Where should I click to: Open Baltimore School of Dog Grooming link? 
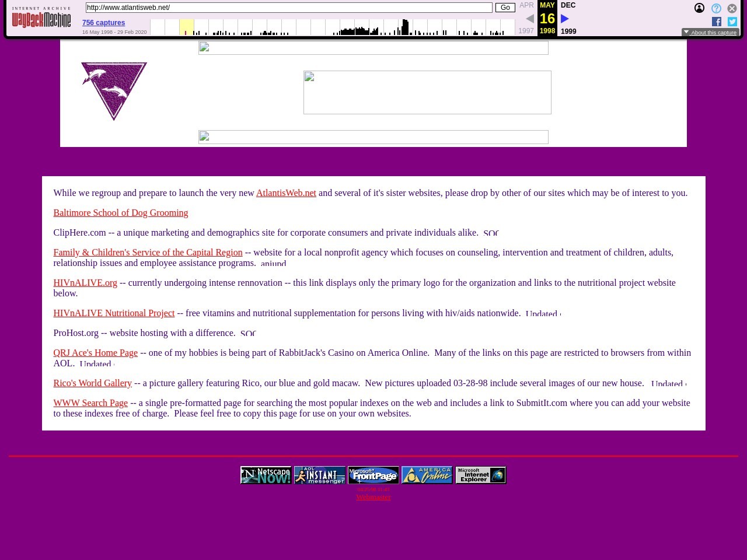[x=120, y=213]
